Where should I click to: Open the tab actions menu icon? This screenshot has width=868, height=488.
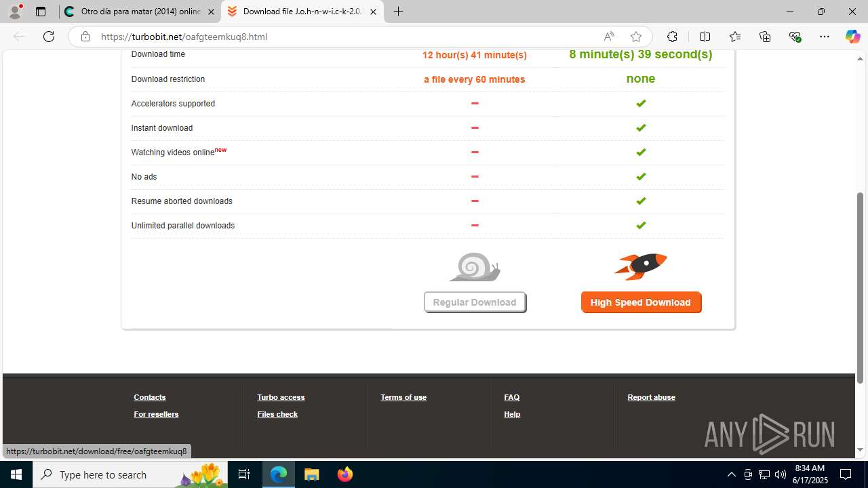(41, 12)
